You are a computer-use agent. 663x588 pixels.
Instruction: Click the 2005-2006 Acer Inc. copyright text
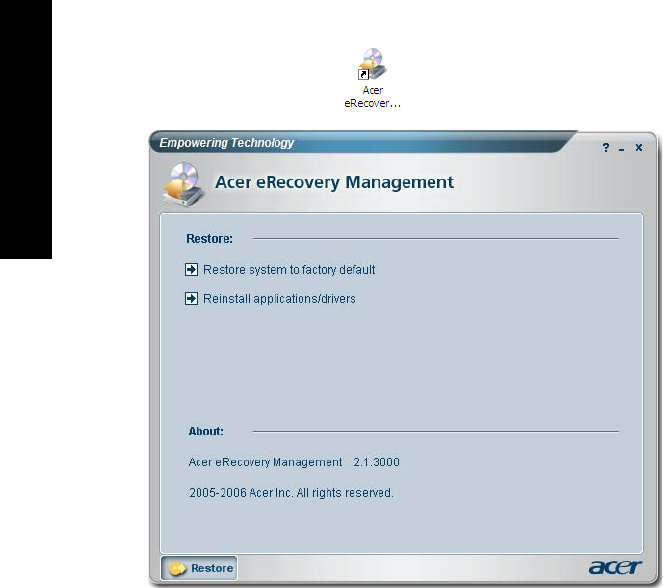(291, 493)
